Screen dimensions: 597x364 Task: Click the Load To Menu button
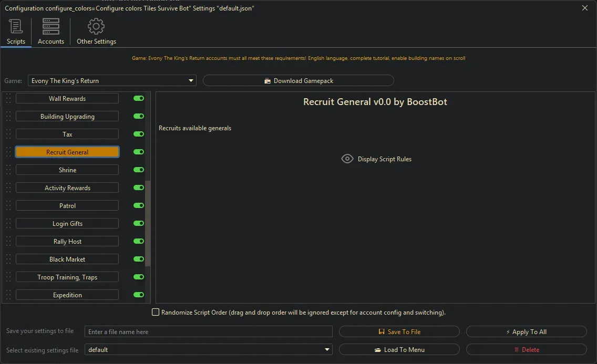[x=399, y=349]
